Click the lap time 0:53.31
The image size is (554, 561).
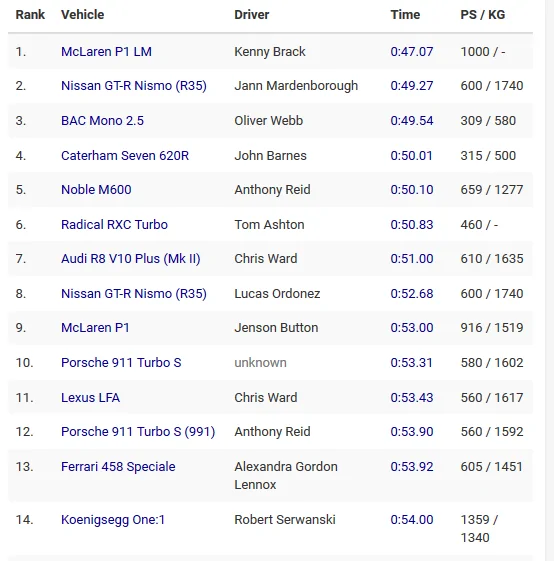412,363
